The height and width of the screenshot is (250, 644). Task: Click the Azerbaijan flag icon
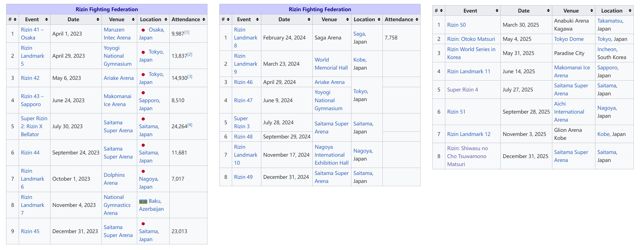click(x=143, y=201)
